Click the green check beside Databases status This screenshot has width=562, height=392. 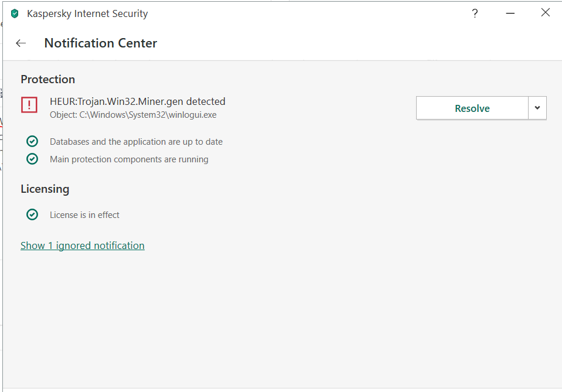click(x=32, y=141)
